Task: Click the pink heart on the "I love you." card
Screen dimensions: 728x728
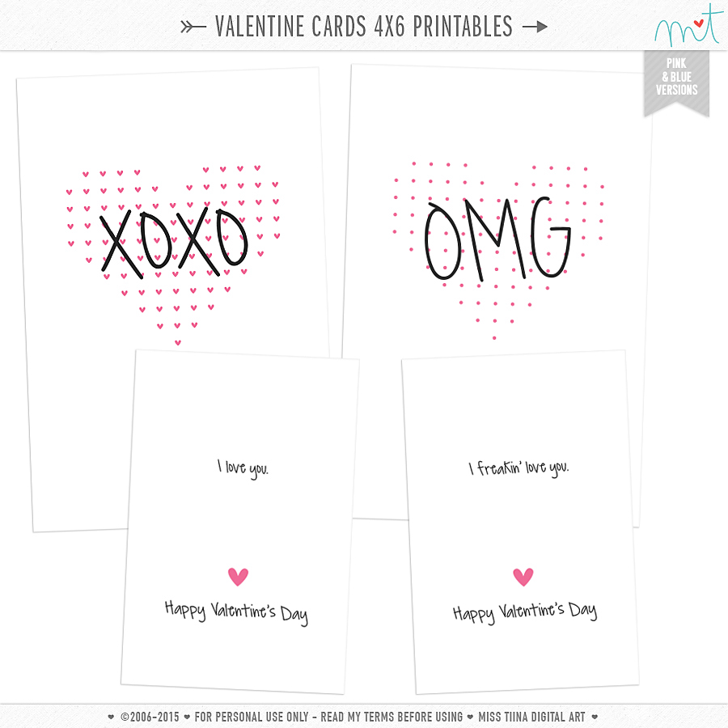Action: pos(238,576)
